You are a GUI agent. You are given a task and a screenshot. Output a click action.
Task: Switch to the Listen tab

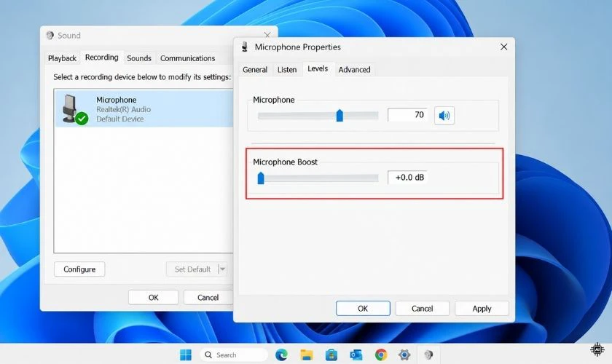287,69
